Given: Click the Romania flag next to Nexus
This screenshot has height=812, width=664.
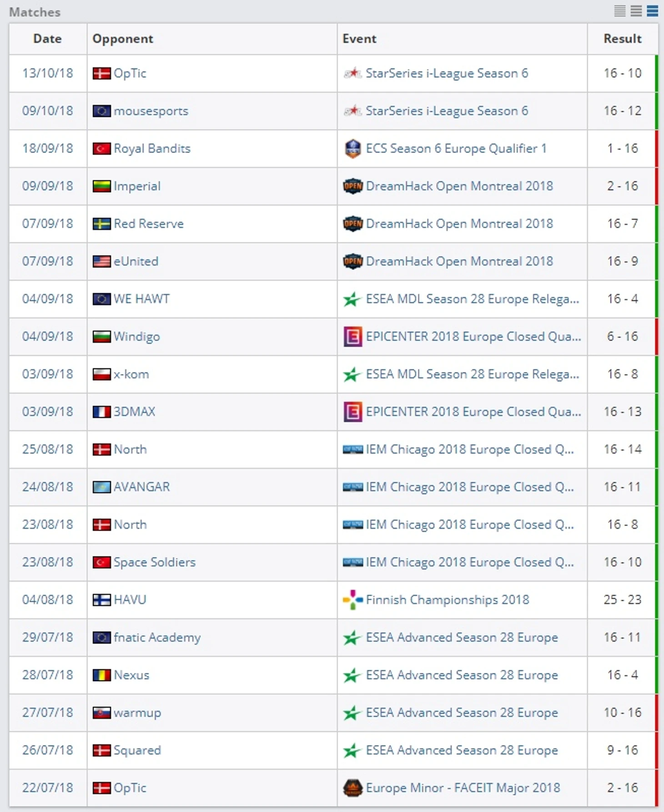Looking at the screenshot, I should 101,675.
